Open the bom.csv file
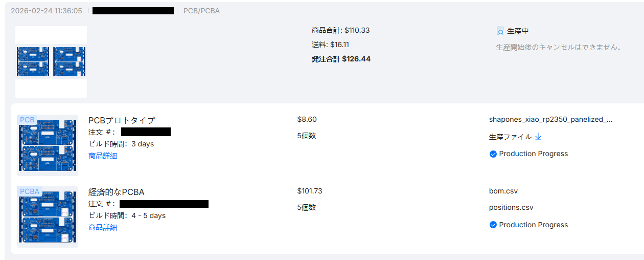Screen dimensions: 644x260 coord(503,191)
